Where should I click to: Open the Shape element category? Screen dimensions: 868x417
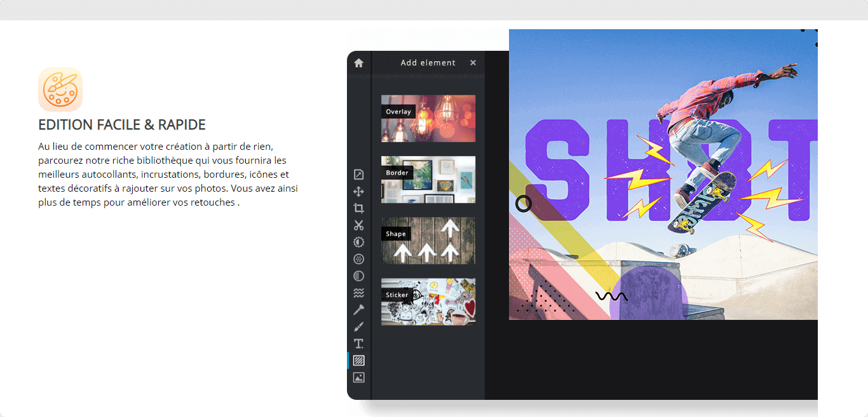click(x=428, y=241)
